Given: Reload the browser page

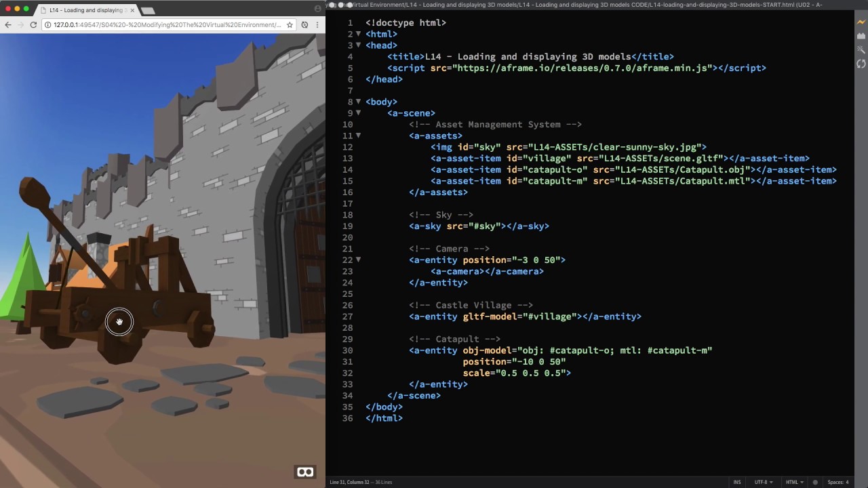Looking at the screenshot, I should coord(33,24).
